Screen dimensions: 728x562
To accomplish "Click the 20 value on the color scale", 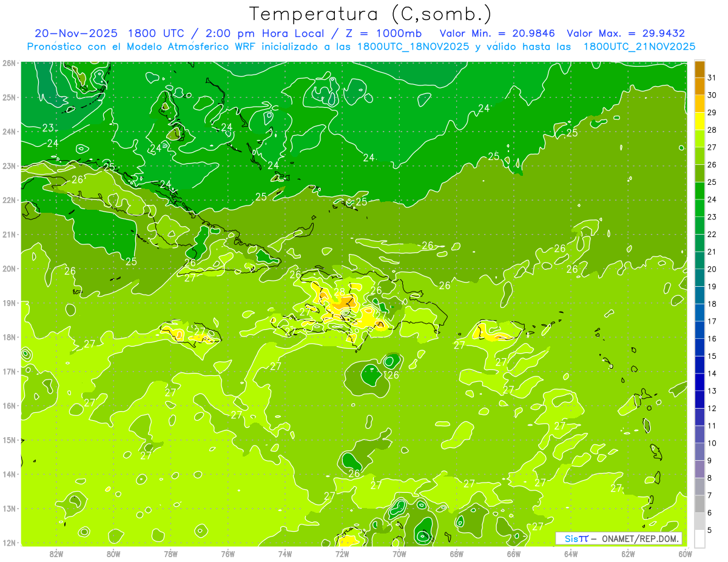I will click(712, 269).
